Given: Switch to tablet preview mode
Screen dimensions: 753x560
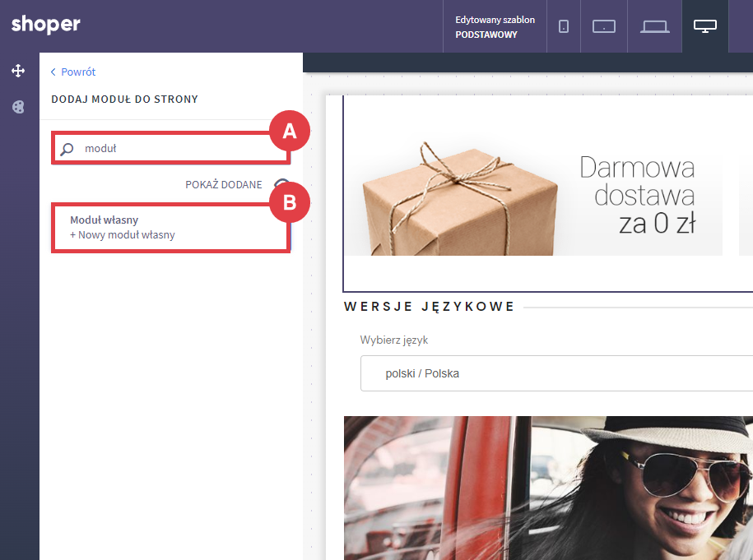Looking at the screenshot, I should 604,26.
